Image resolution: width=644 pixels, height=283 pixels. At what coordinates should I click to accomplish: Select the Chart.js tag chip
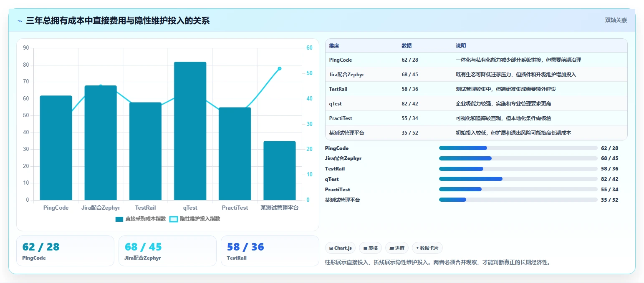pyautogui.click(x=341, y=248)
